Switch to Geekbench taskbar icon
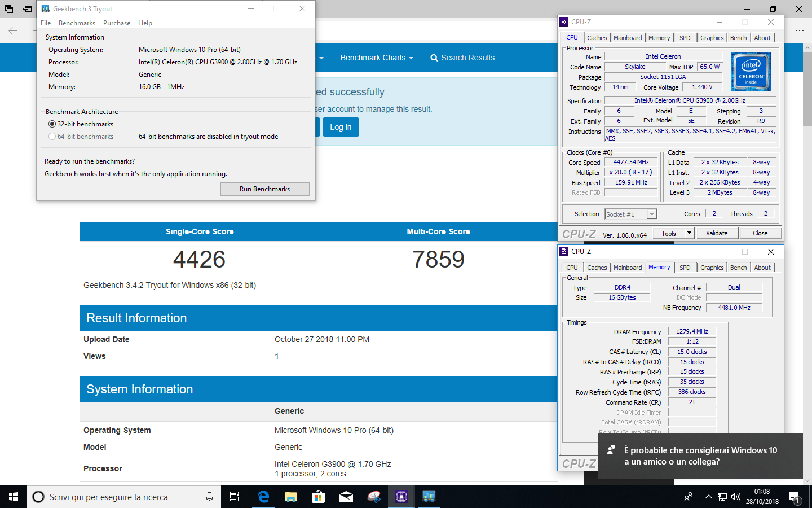This screenshot has width=812, height=508. click(429, 497)
